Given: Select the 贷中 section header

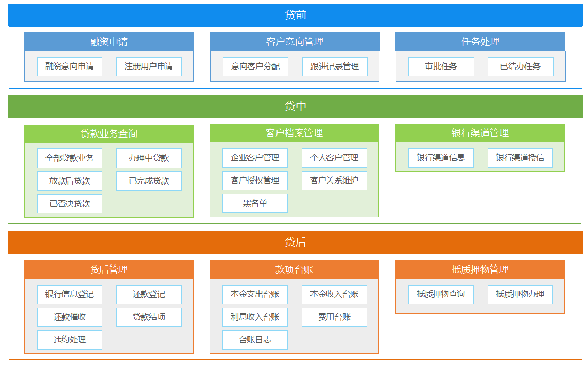Looking at the screenshot, I should [x=295, y=106].
